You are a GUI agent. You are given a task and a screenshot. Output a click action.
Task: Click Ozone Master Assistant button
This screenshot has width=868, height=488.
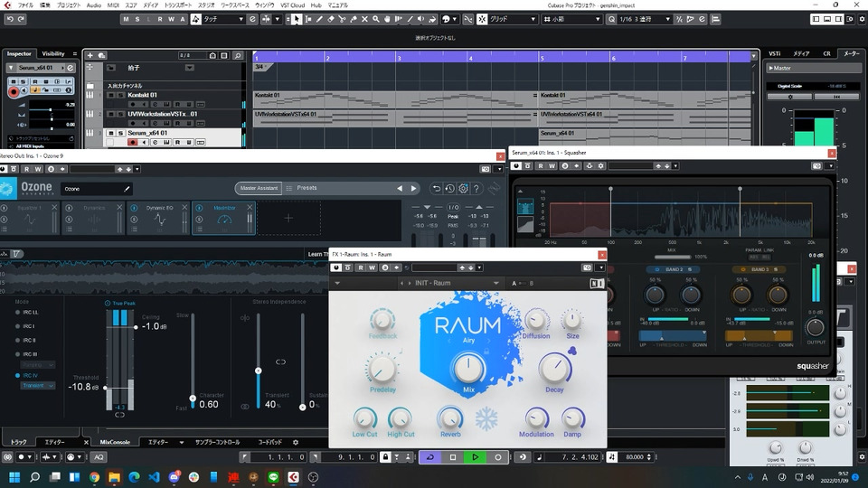coord(259,188)
